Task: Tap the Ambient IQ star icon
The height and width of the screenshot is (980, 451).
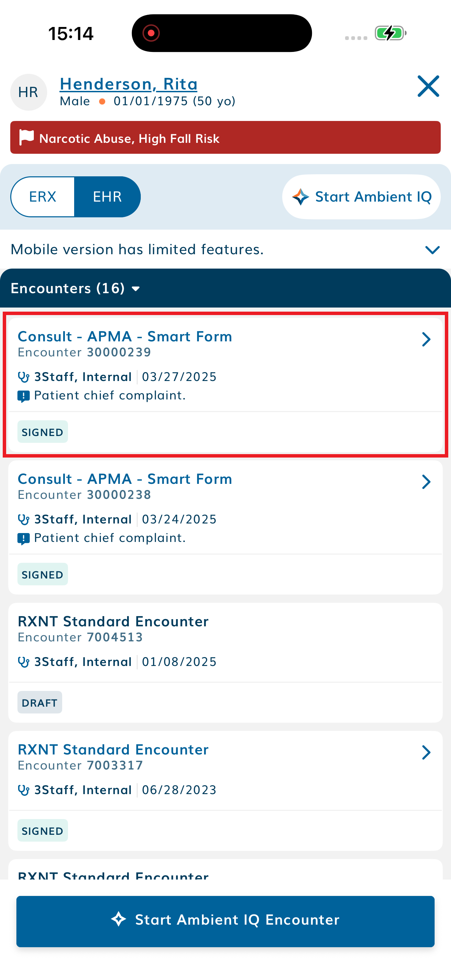Action: pos(300,197)
